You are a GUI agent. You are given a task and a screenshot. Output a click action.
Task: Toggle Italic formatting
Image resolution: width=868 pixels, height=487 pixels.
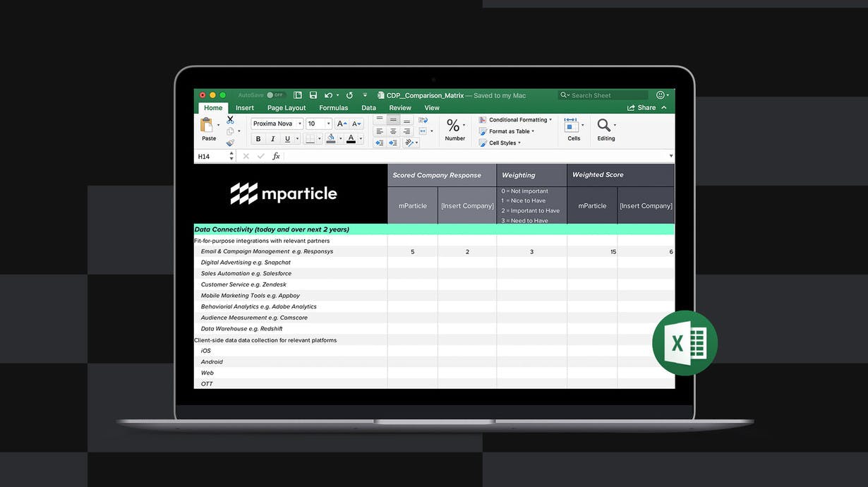pos(272,139)
